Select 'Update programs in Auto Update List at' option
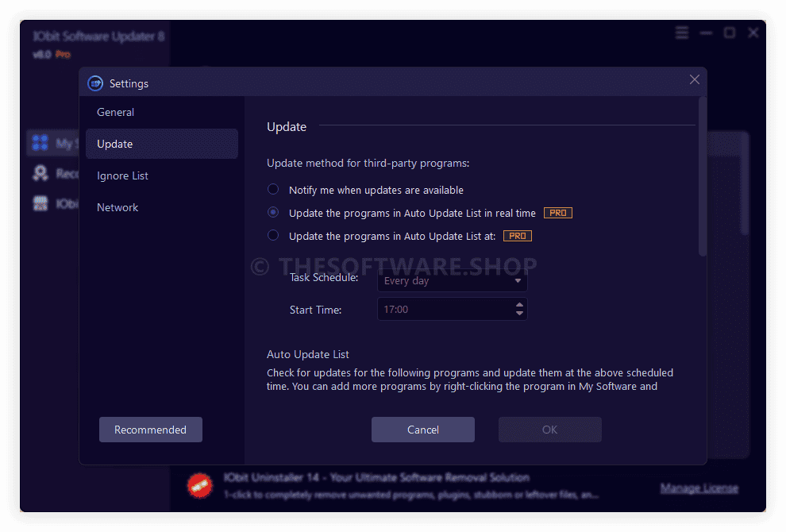This screenshot has height=532, width=786. [273, 236]
